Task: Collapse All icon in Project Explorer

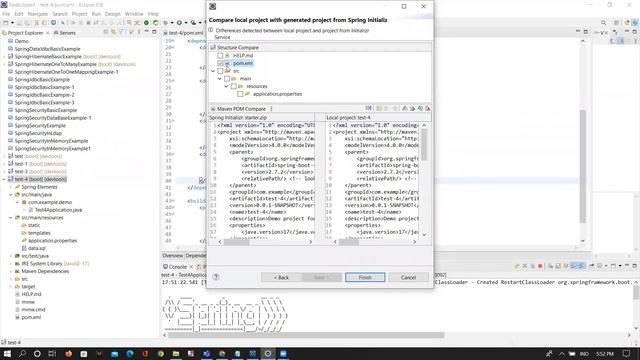Action: point(106,32)
